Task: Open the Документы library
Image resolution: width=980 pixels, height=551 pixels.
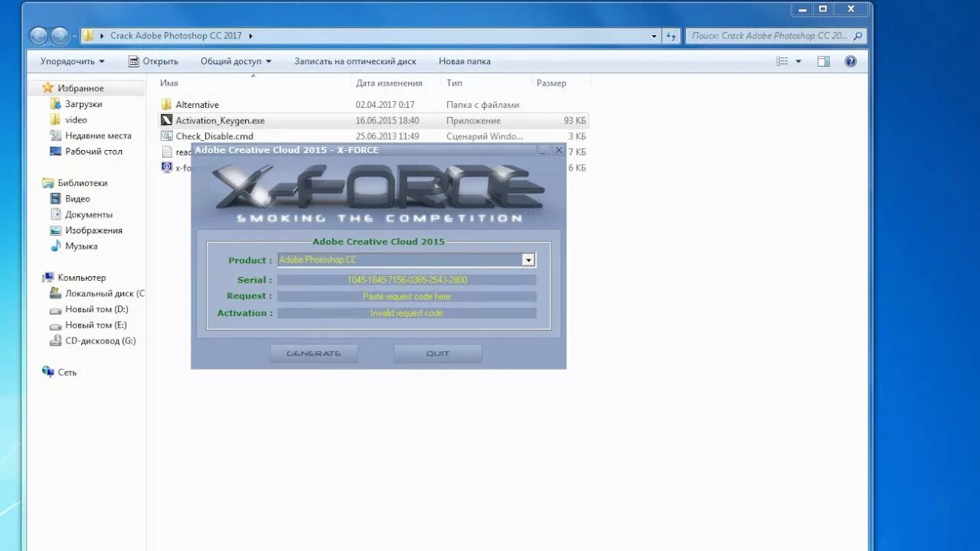Action: (x=89, y=215)
